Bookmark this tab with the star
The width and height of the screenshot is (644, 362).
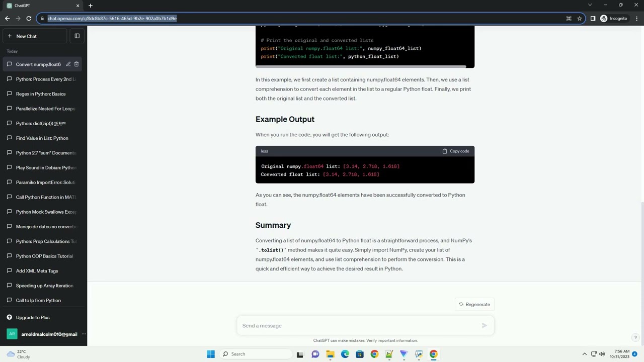[x=580, y=19]
